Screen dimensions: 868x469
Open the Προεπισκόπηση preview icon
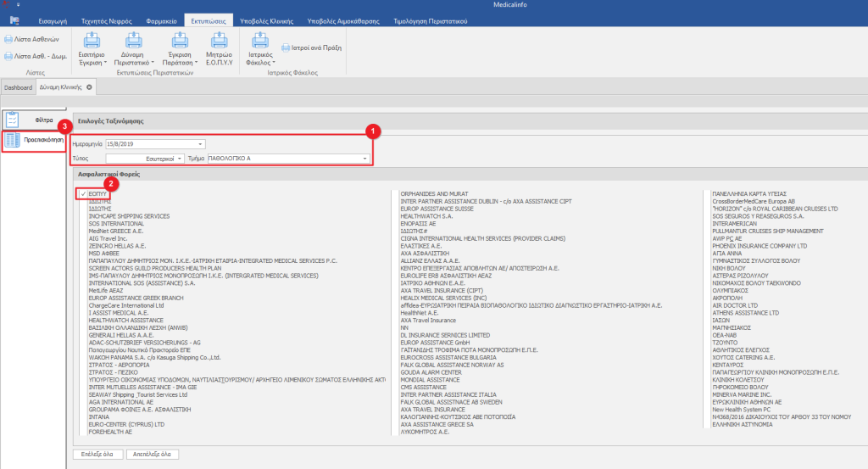pos(13,140)
